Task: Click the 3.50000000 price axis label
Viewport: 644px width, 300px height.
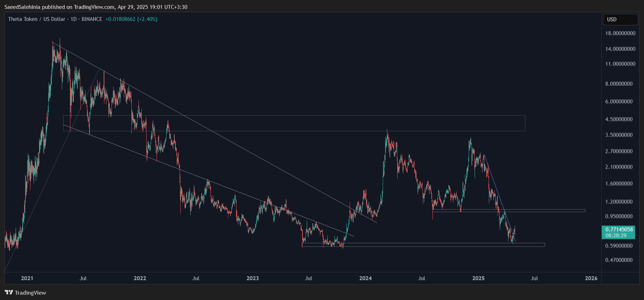Action: coord(619,135)
